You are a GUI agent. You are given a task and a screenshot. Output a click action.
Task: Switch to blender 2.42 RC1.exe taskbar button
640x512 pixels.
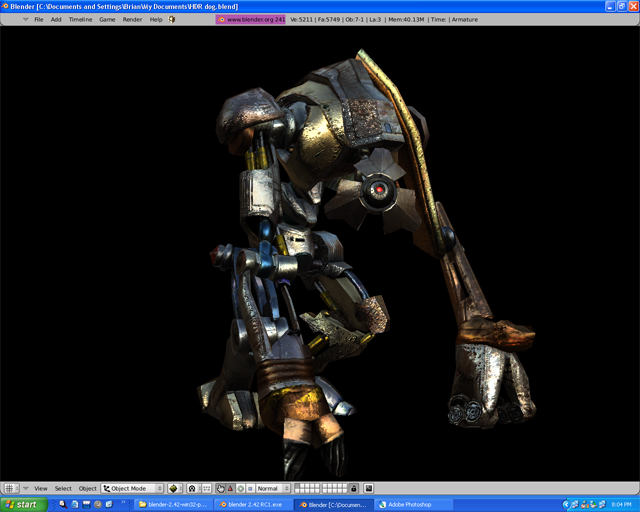(x=254, y=505)
